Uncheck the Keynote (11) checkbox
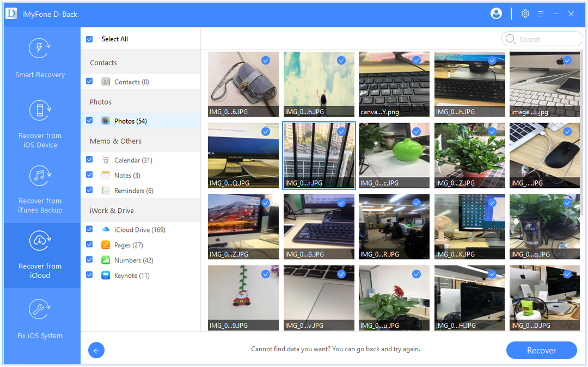Screen dimensions: 588x367 89,275
